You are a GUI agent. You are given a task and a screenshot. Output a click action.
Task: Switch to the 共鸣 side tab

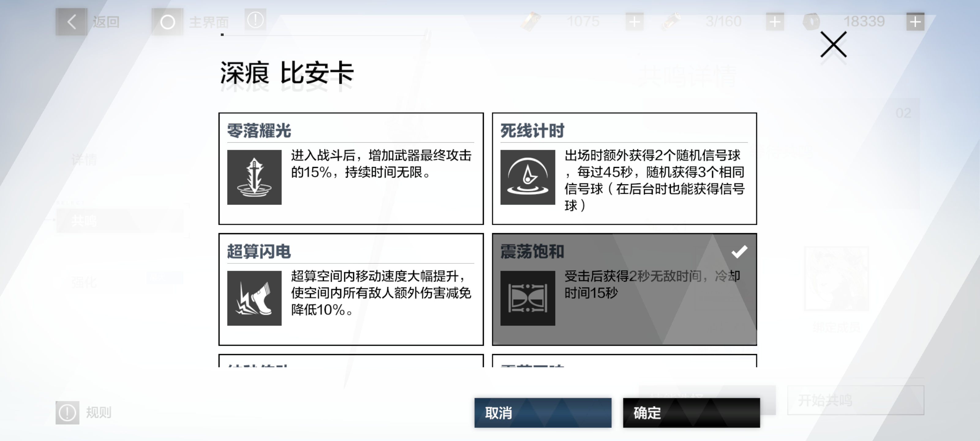(x=120, y=221)
